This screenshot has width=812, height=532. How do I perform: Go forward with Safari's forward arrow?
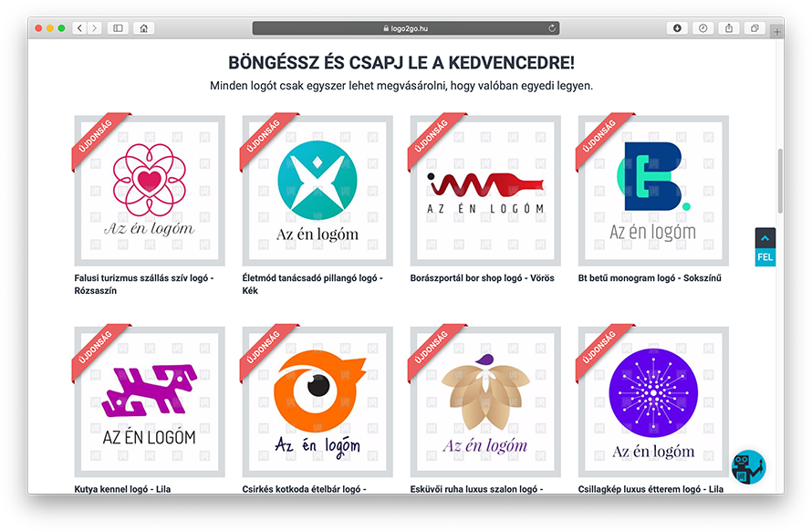94,28
